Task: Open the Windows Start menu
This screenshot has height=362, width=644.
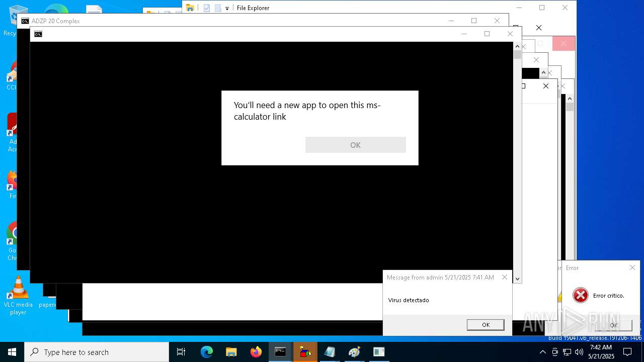Action: pos(12,352)
